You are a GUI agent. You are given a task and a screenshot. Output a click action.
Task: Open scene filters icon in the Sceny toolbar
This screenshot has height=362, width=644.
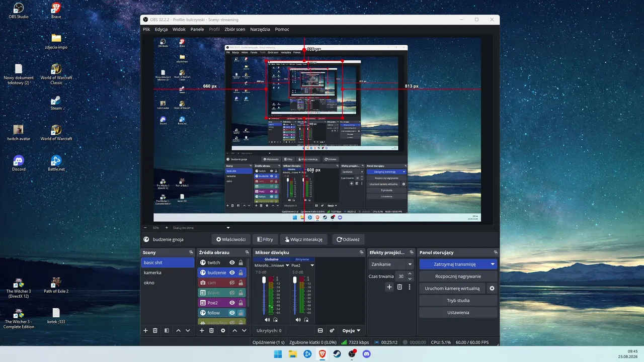[x=167, y=330]
